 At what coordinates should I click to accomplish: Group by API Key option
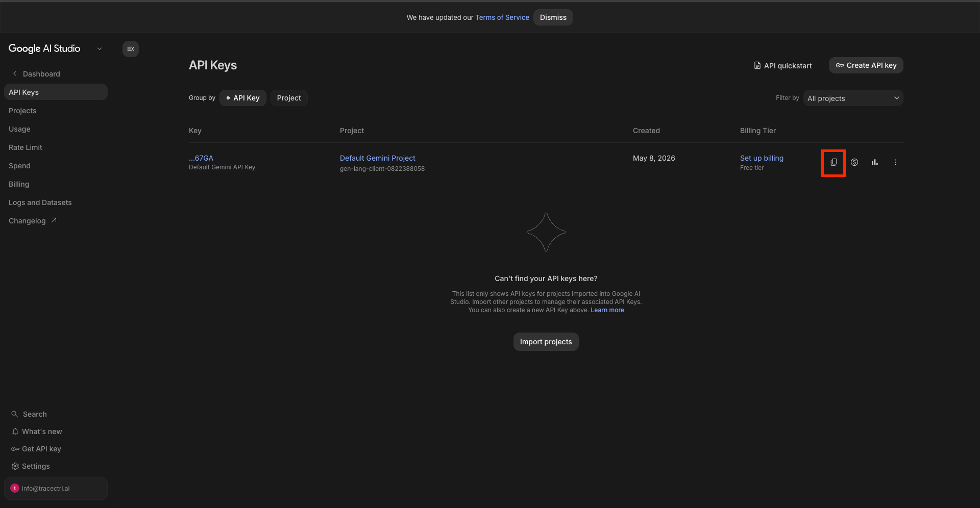pyautogui.click(x=243, y=98)
